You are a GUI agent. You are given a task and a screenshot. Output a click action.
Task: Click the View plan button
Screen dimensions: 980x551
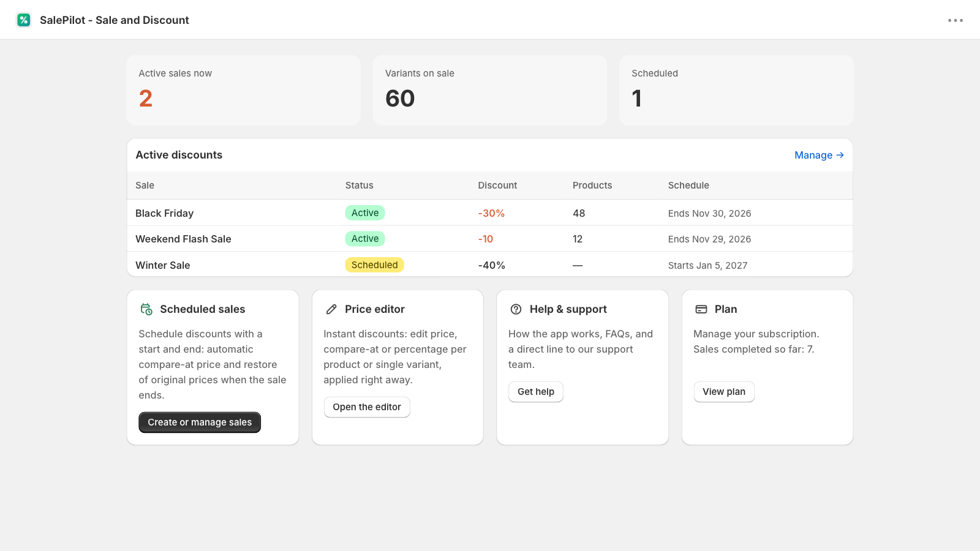(x=724, y=392)
